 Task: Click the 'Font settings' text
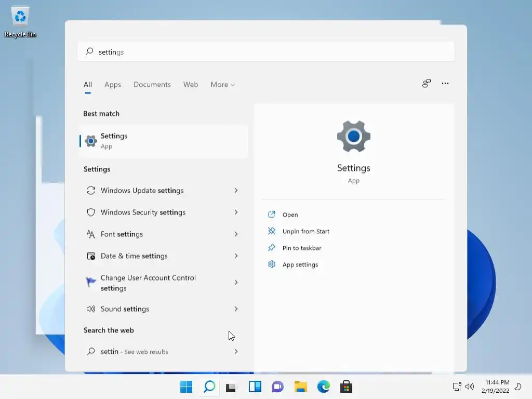click(x=122, y=234)
